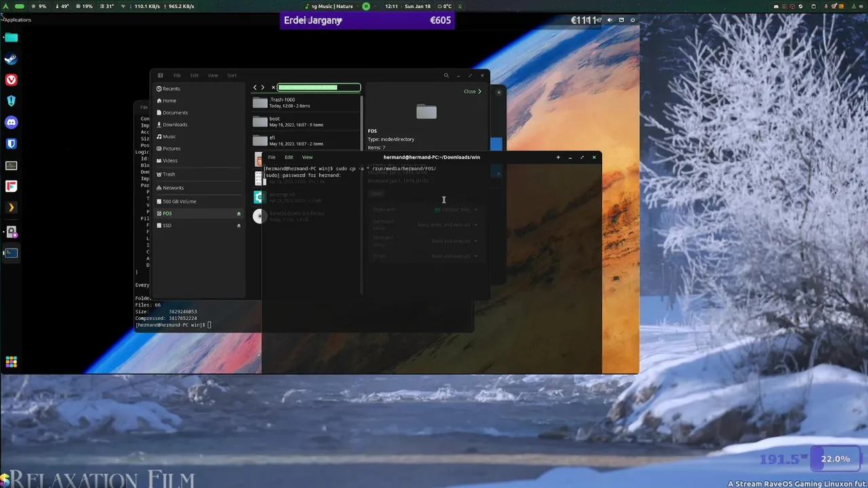The height and width of the screenshot is (488, 868).
Task: Open Sort menu in Files window
Action: click(x=232, y=75)
